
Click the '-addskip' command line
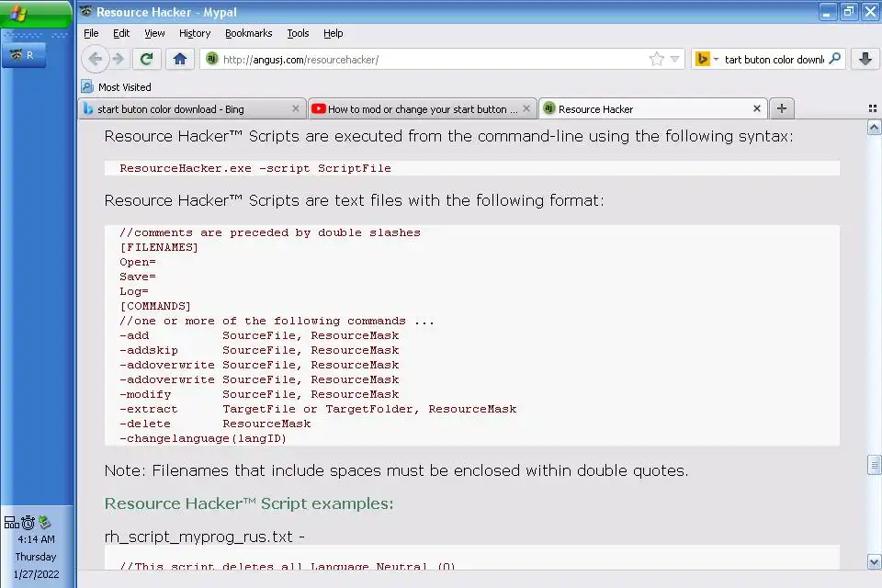tap(259, 350)
